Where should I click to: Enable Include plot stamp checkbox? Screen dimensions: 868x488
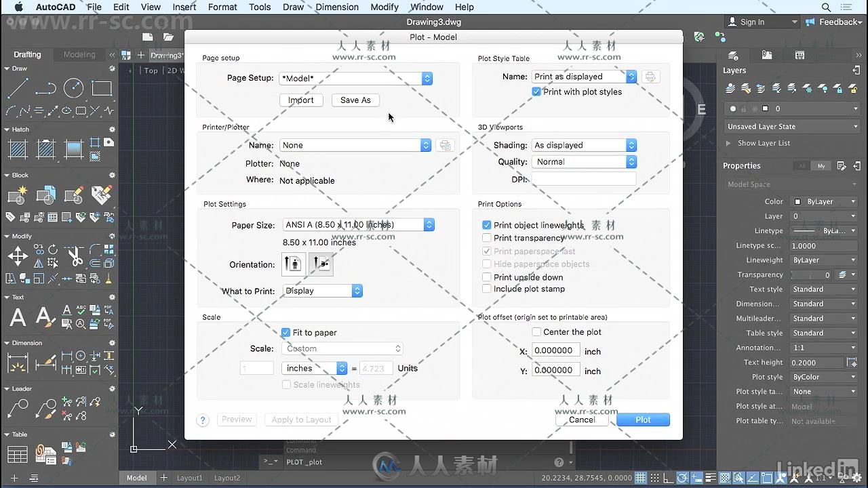click(x=486, y=289)
